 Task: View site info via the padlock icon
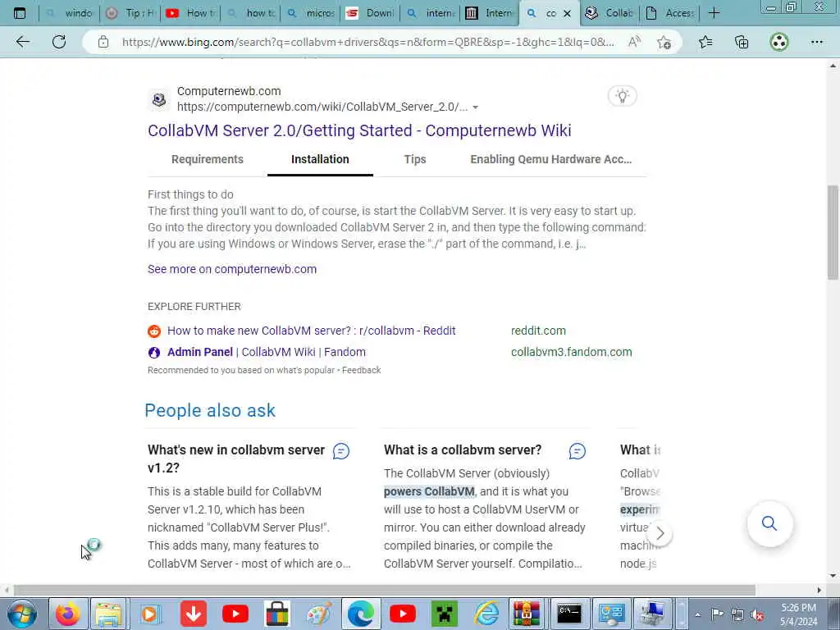click(103, 42)
